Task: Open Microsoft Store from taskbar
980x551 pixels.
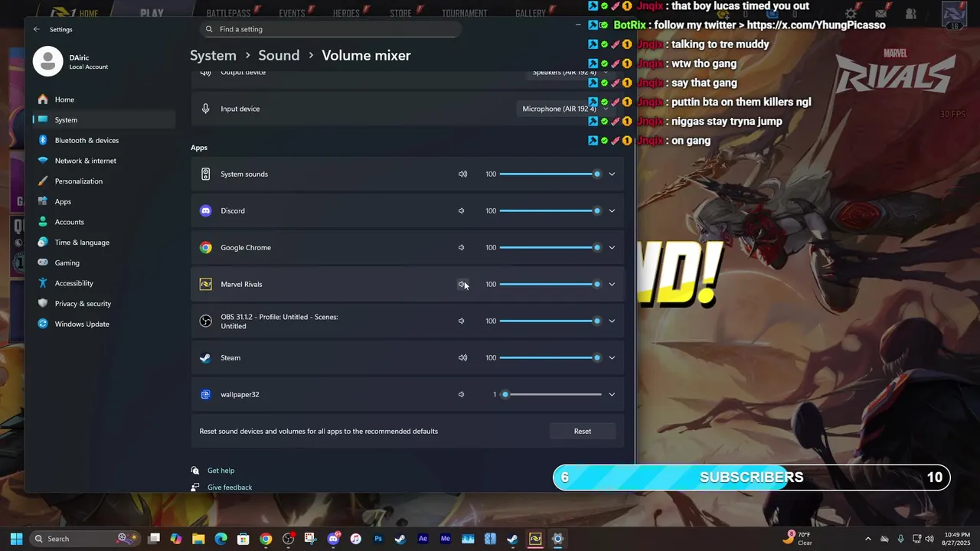Action: (243, 539)
